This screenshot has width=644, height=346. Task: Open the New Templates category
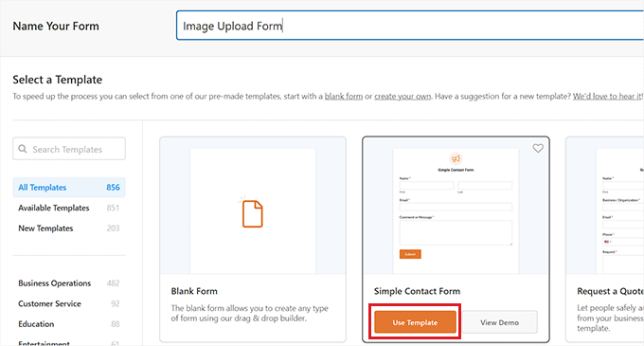[69, 228]
